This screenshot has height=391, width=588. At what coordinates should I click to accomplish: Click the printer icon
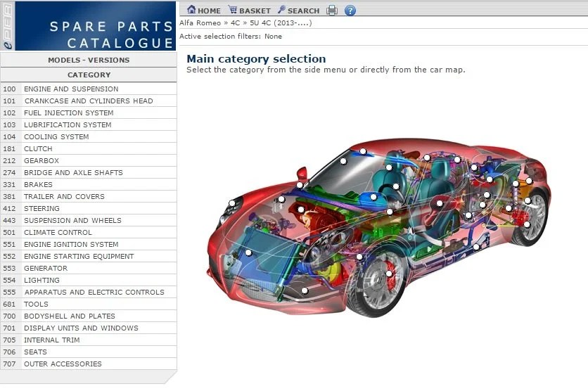click(332, 10)
